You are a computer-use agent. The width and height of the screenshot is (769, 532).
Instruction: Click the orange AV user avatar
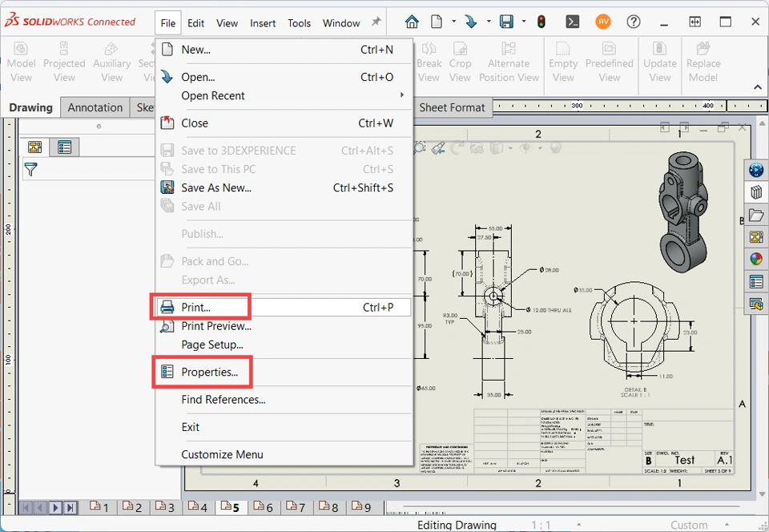click(603, 22)
